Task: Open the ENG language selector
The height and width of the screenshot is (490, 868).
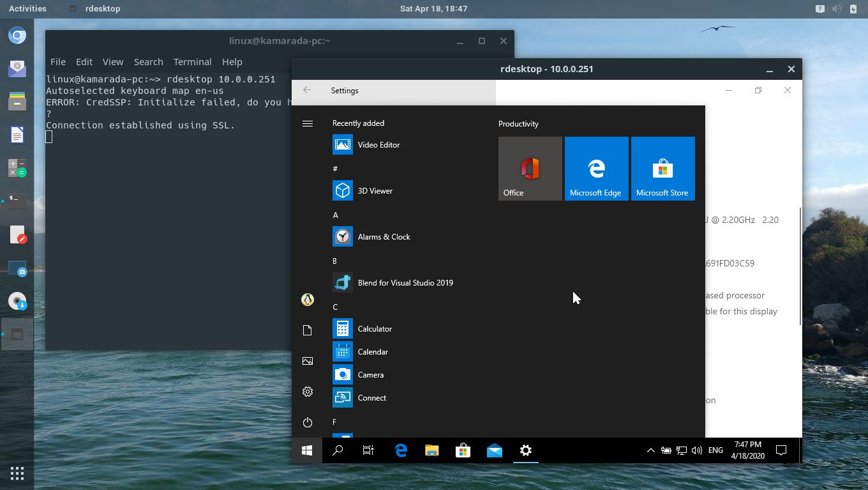Action: click(x=715, y=450)
